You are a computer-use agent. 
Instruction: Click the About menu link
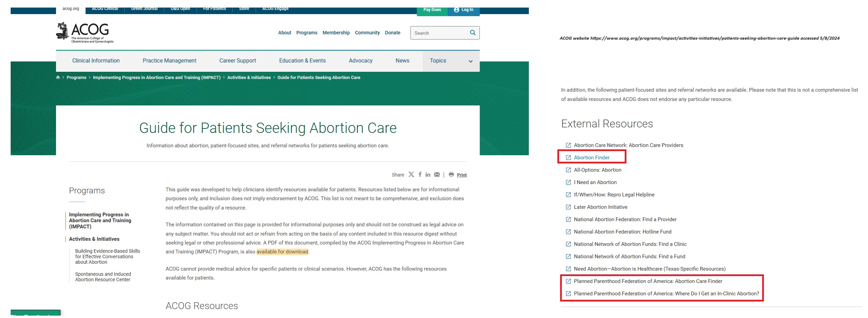(x=285, y=33)
